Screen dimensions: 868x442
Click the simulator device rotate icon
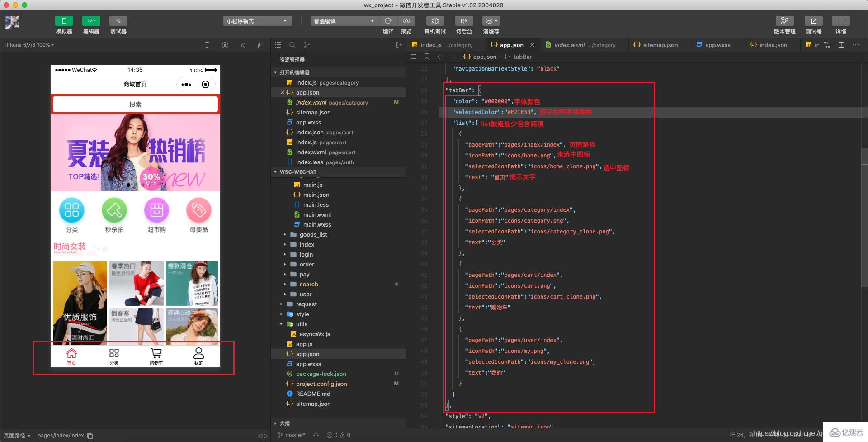(x=207, y=45)
